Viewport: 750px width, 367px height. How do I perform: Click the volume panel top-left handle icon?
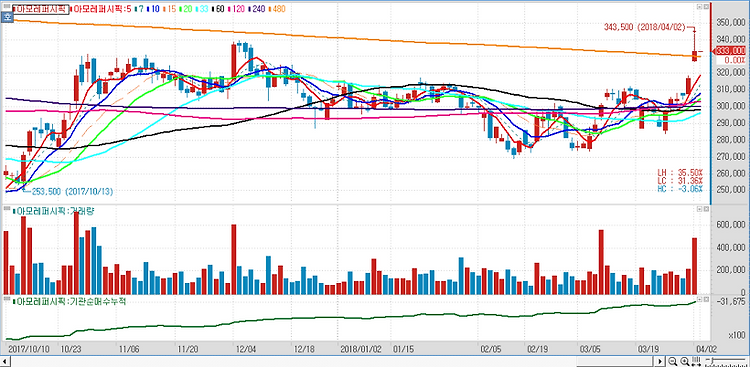point(7,208)
